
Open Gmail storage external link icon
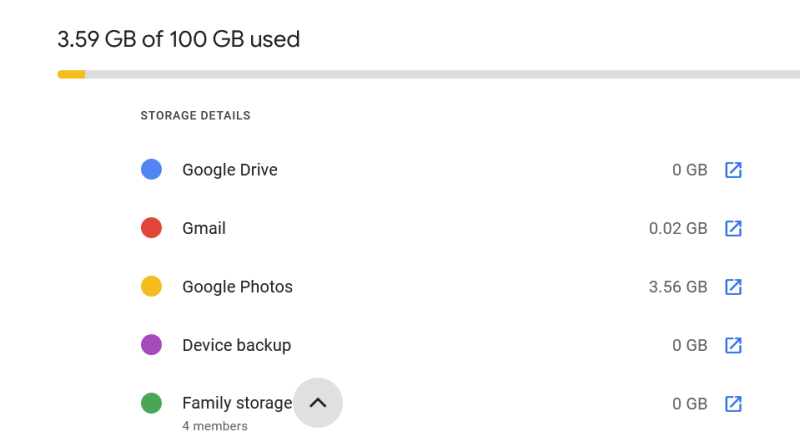733,228
